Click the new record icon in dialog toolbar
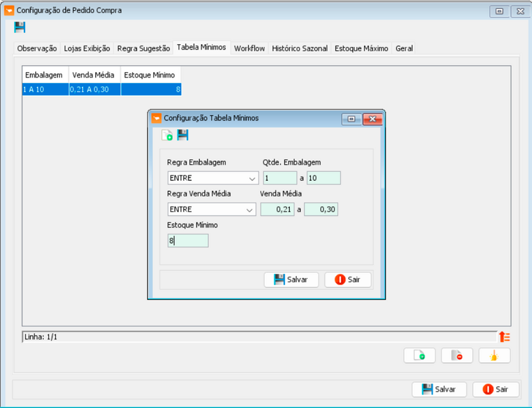The width and height of the screenshot is (532, 408). click(167, 135)
